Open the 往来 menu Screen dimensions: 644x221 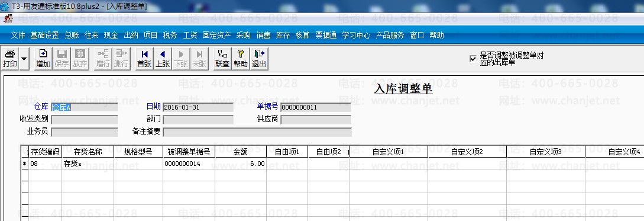coord(91,36)
